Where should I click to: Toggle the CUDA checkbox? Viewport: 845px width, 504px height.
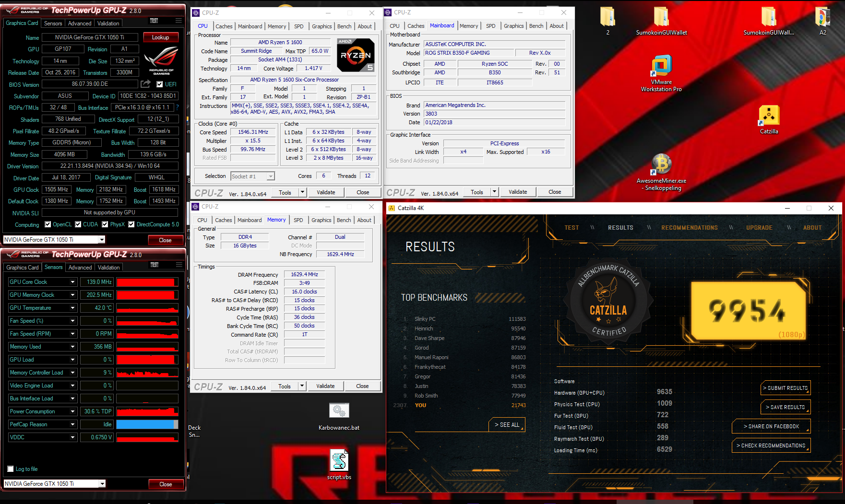tap(78, 224)
